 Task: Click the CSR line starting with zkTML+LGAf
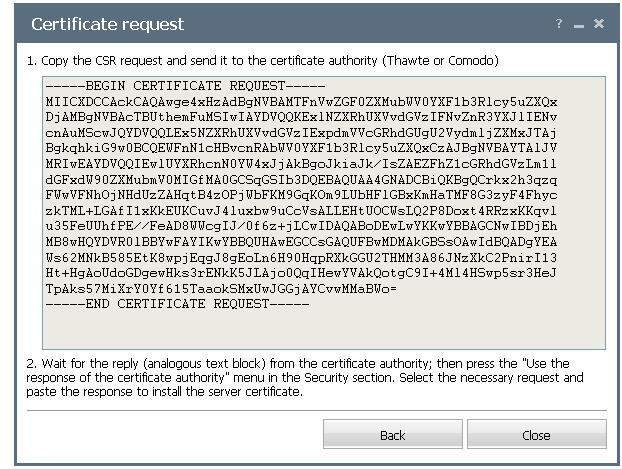pos(301,210)
